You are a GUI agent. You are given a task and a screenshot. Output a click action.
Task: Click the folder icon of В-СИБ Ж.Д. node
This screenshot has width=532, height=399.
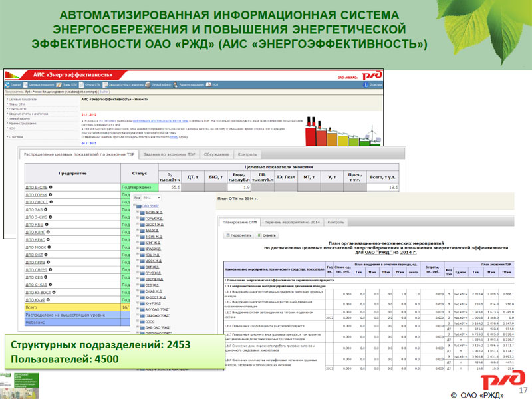tap(142, 213)
